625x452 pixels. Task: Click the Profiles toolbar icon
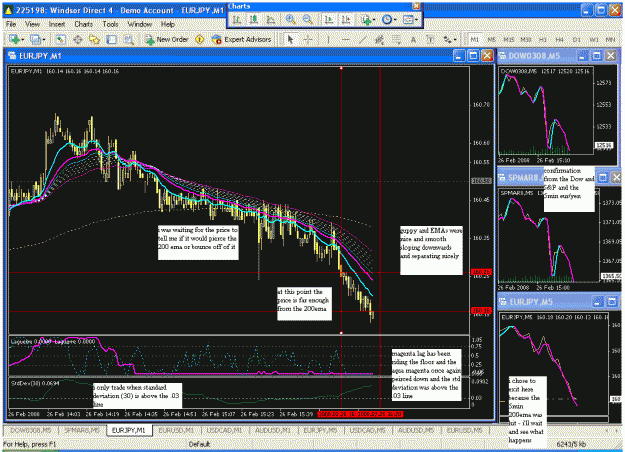35,39
